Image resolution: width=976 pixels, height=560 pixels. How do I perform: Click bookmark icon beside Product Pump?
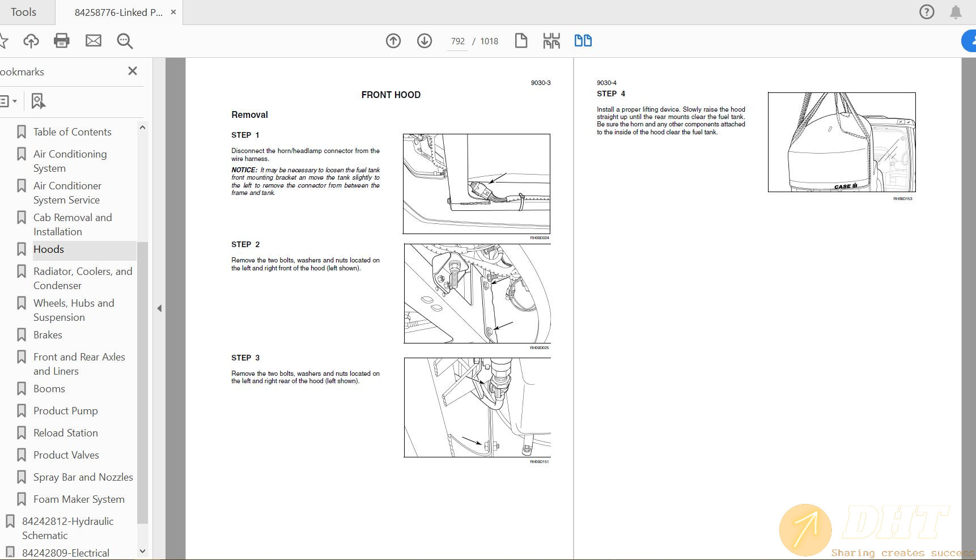(x=22, y=411)
